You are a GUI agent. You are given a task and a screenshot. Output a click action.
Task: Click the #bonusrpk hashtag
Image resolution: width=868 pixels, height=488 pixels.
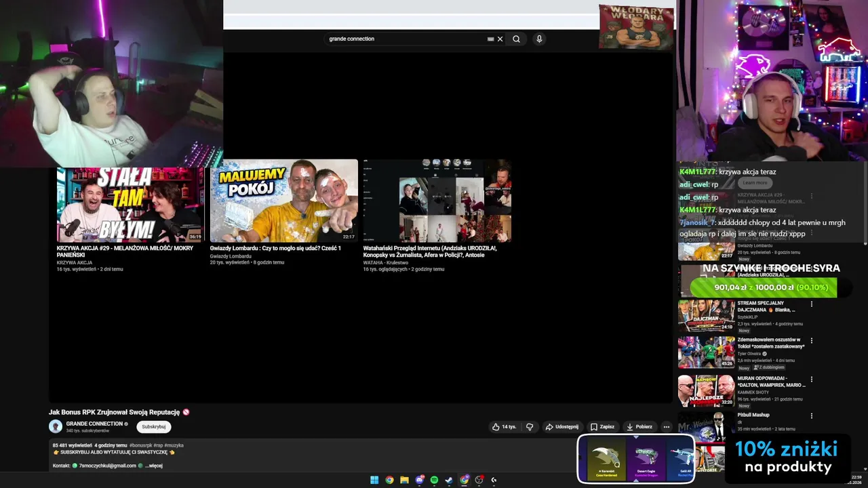click(x=140, y=445)
